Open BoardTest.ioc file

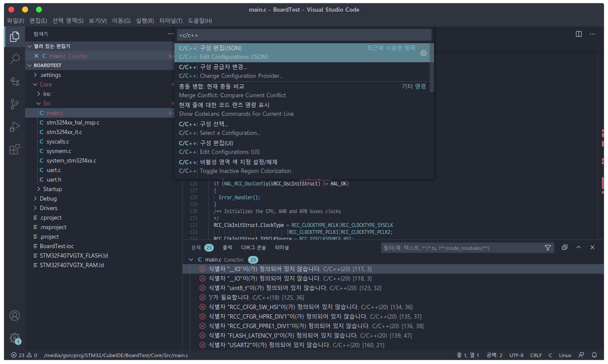pos(57,246)
